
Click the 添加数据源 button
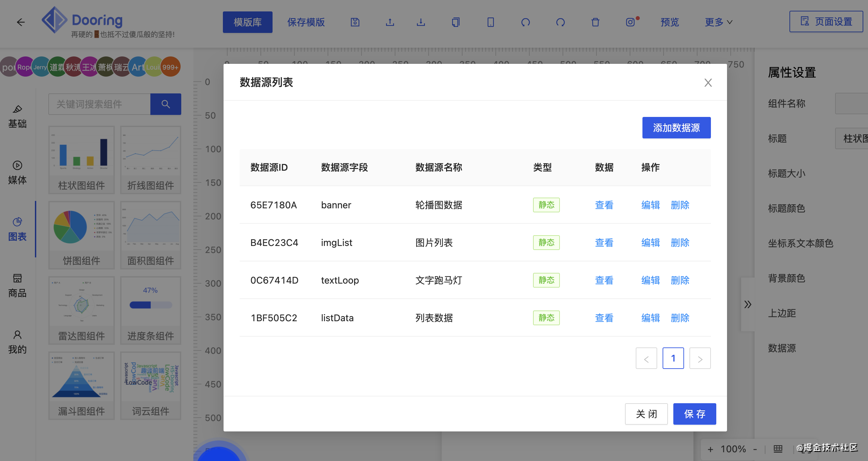pyautogui.click(x=676, y=127)
